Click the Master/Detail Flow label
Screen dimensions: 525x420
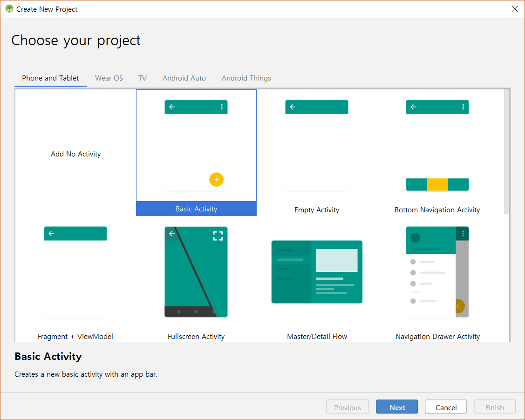pyautogui.click(x=317, y=337)
